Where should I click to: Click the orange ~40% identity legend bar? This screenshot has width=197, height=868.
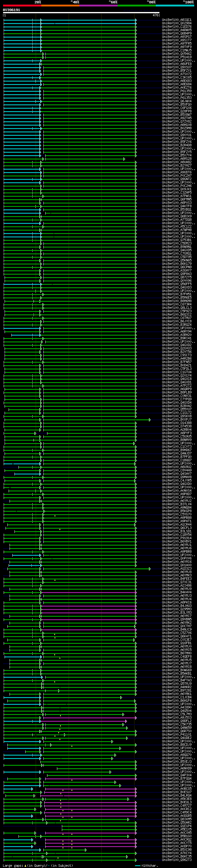60,6
